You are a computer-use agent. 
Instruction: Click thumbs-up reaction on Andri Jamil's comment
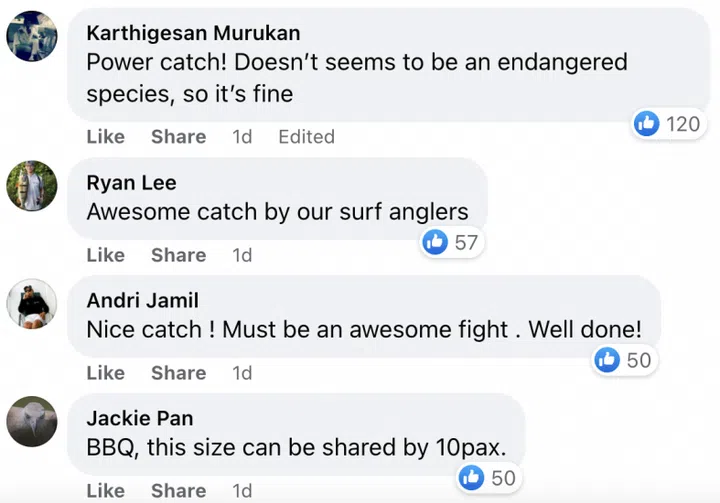point(608,360)
